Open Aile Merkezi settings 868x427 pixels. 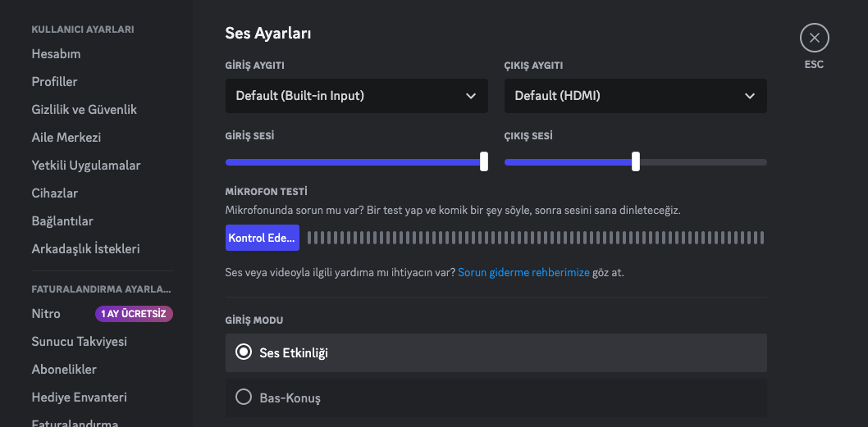[x=66, y=138]
